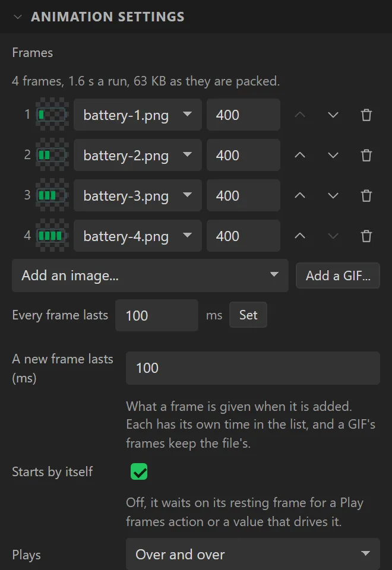Move battery-1.png frame down
This screenshot has height=570, width=392.
click(x=333, y=115)
